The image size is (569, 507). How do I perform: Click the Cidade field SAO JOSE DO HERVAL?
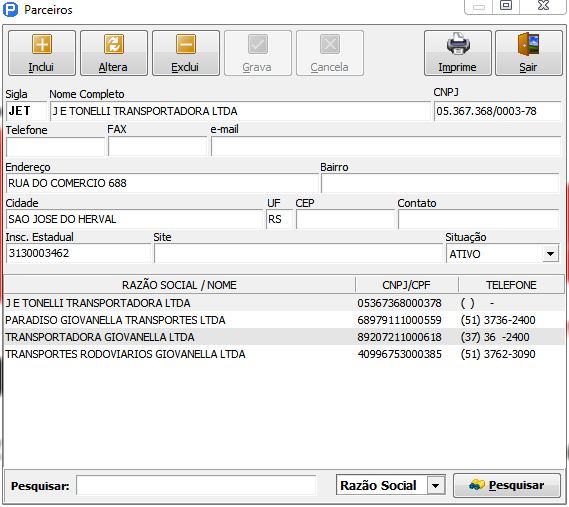(134, 219)
